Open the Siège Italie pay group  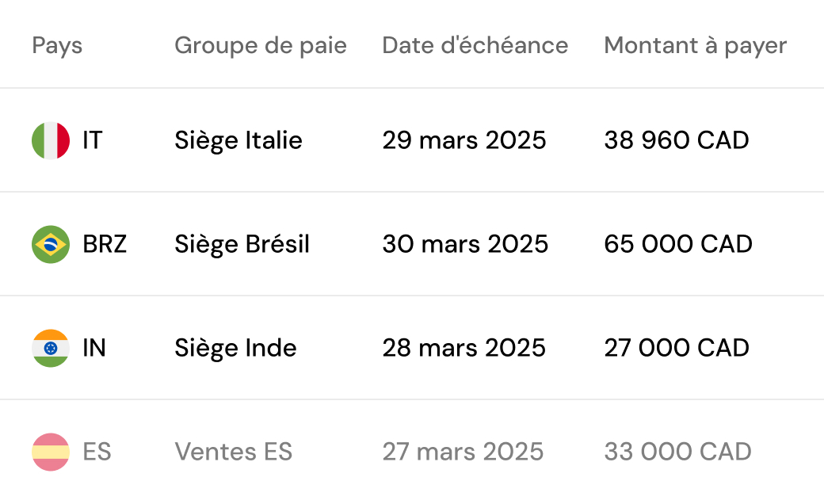[x=238, y=140]
